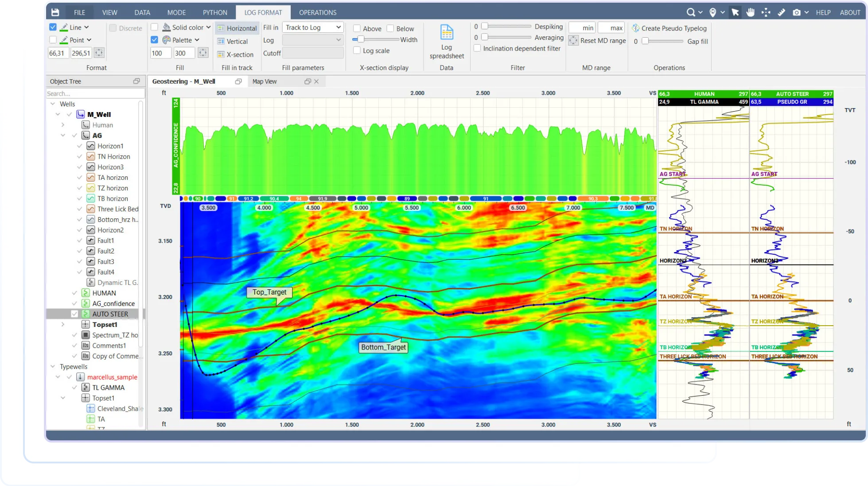Switch to the Map View tab
This screenshot has width=868, height=486.
[x=265, y=82]
